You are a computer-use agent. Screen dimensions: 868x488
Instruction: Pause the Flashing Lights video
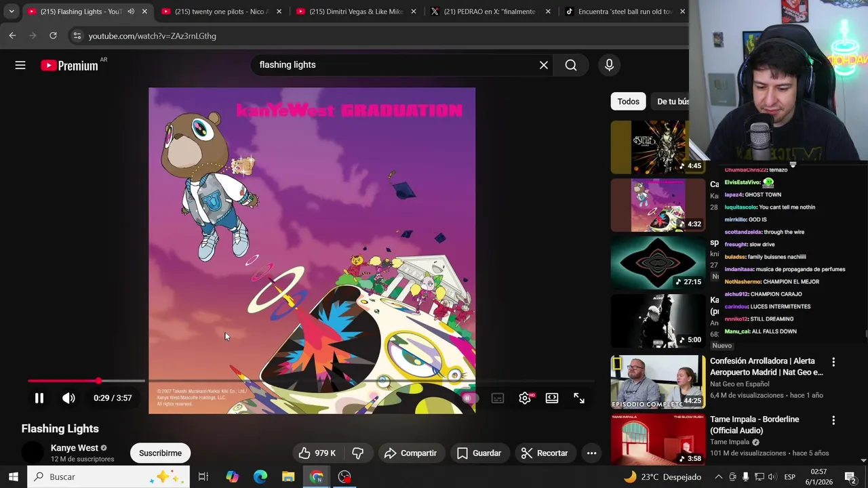pos(39,399)
